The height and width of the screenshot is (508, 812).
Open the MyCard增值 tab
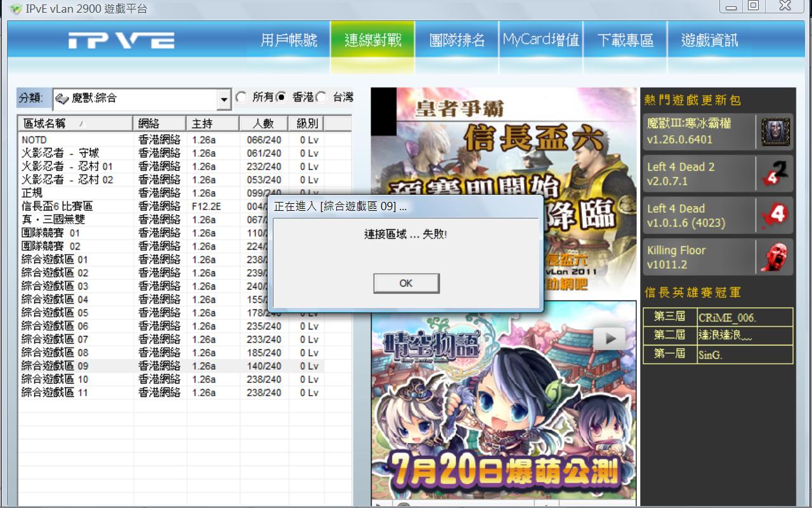541,41
